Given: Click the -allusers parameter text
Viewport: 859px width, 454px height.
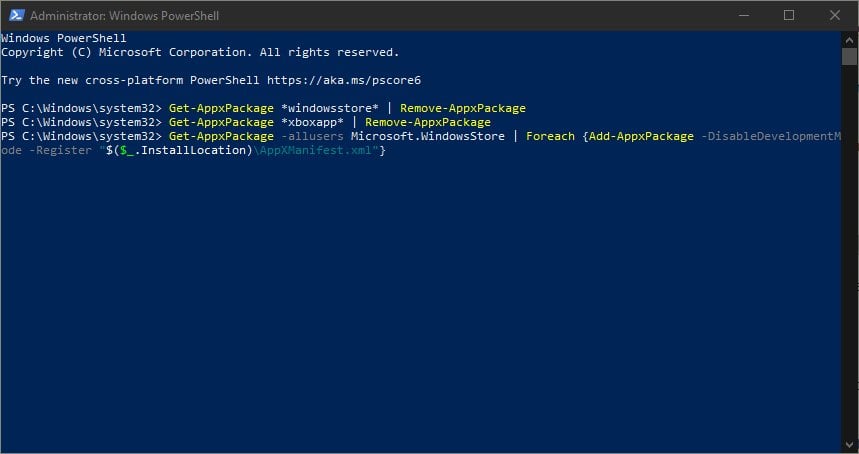Looking at the screenshot, I should (316, 136).
